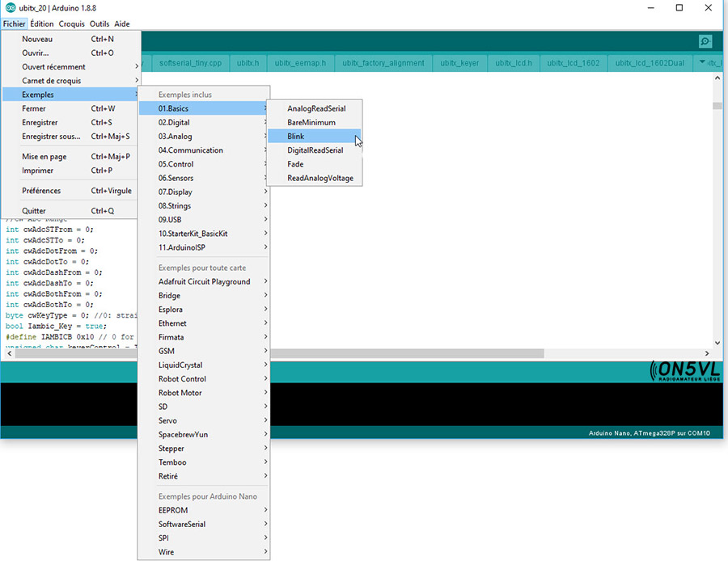Expand Carnet de croquis submenu
Viewport: 728px width, 561px height.
[x=71, y=81]
